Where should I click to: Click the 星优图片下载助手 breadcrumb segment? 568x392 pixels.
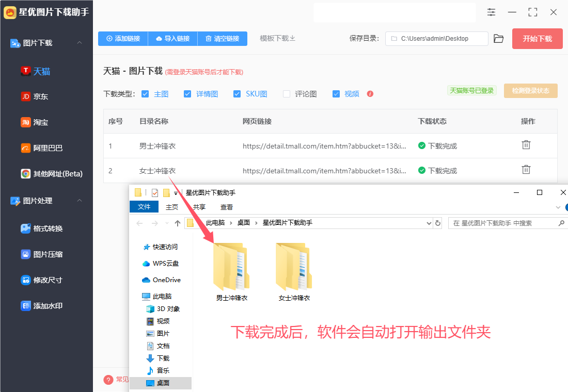click(288, 223)
